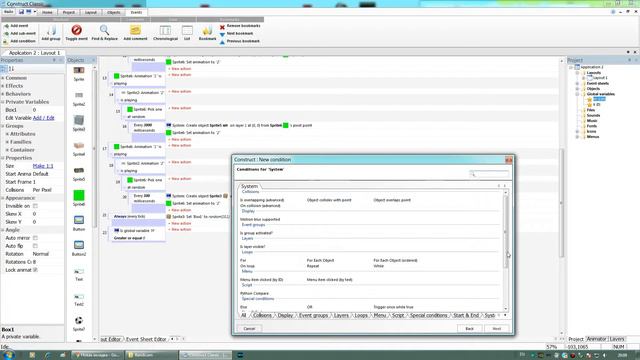Click Remove bookmarks red X icon
The image size is (640, 360).
pos(222,27)
